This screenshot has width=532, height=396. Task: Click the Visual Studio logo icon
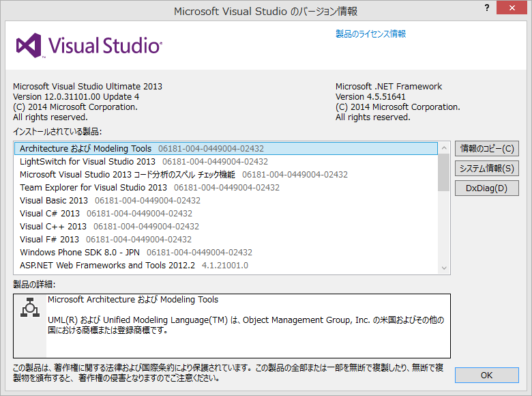[29, 45]
